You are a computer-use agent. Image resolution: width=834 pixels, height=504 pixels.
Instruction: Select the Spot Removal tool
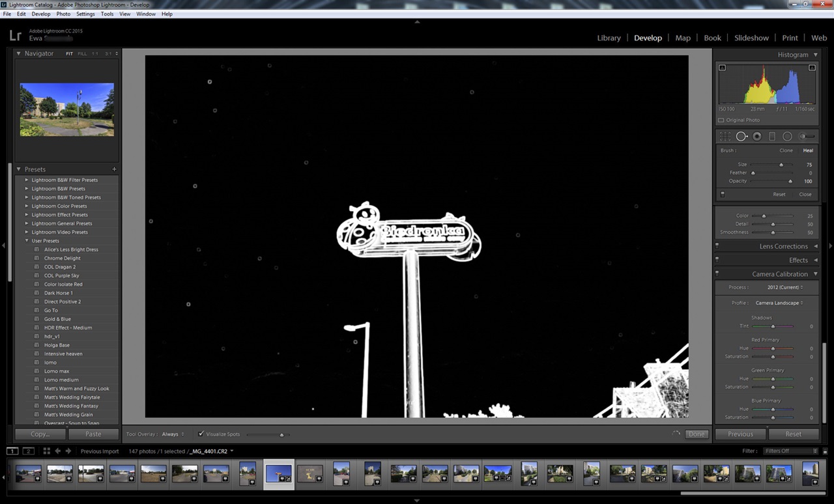click(741, 137)
